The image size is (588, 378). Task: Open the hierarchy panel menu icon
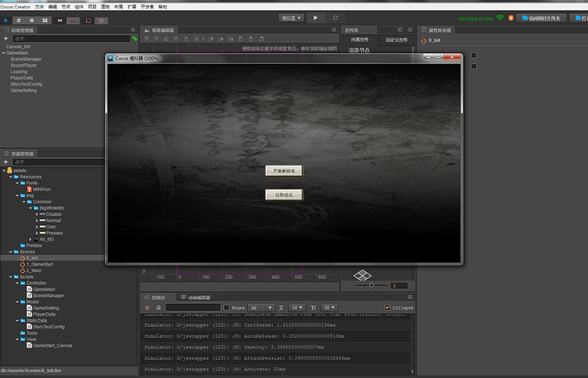click(x=133, y=30)
